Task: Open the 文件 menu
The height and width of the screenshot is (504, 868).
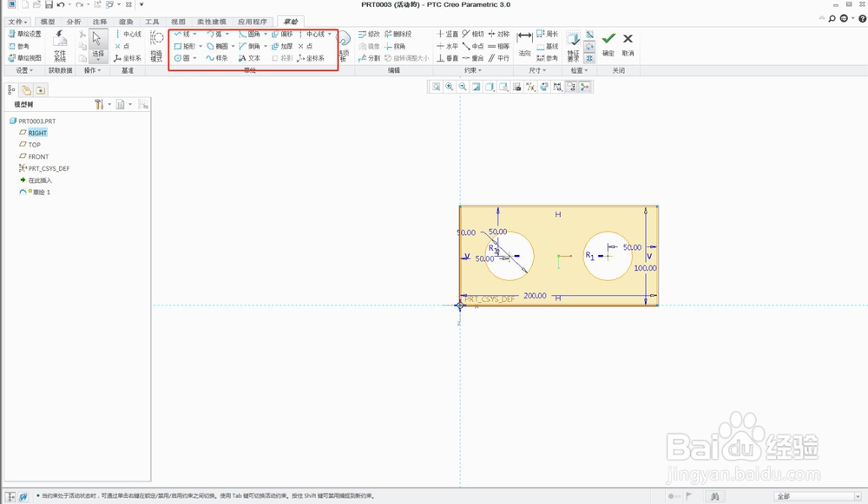Action: coord(16,22)
